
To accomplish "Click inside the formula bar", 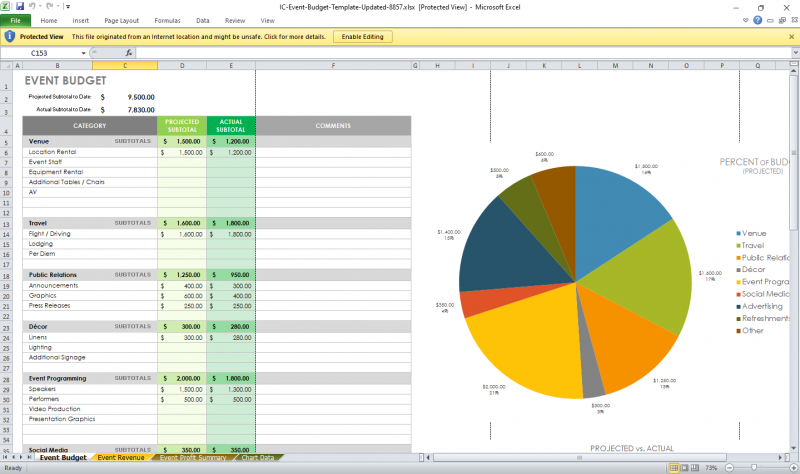I will point(463,53).
